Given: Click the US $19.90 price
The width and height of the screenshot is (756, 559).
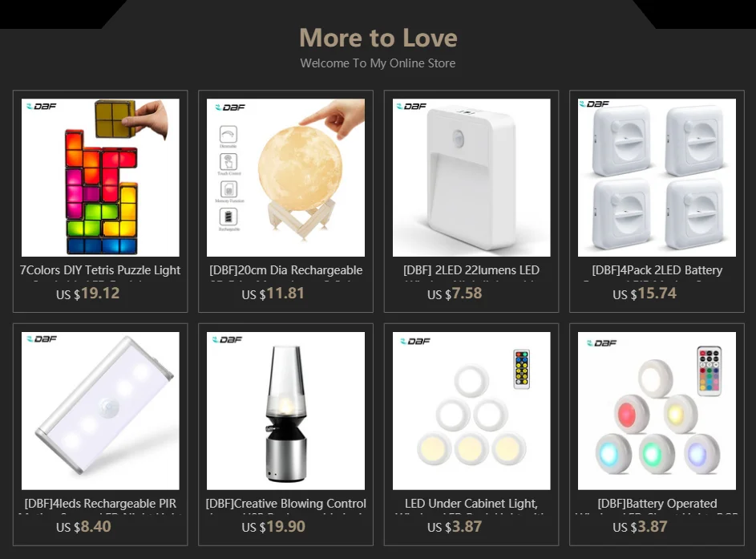Looking at the screenshot, I should point(273,527).
